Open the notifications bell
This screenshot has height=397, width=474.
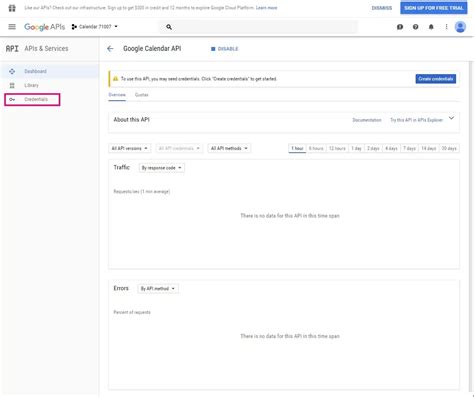tap(431, 27)
